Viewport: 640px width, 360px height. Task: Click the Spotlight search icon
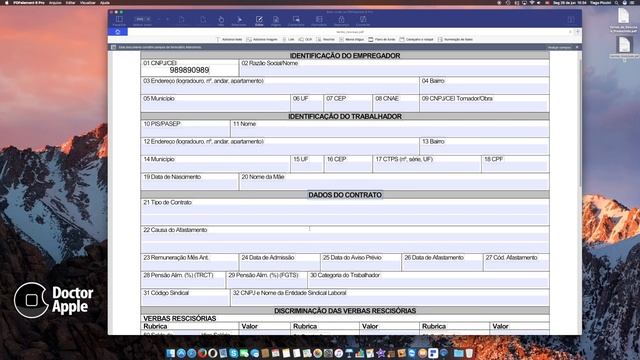(x=616, y=2)
